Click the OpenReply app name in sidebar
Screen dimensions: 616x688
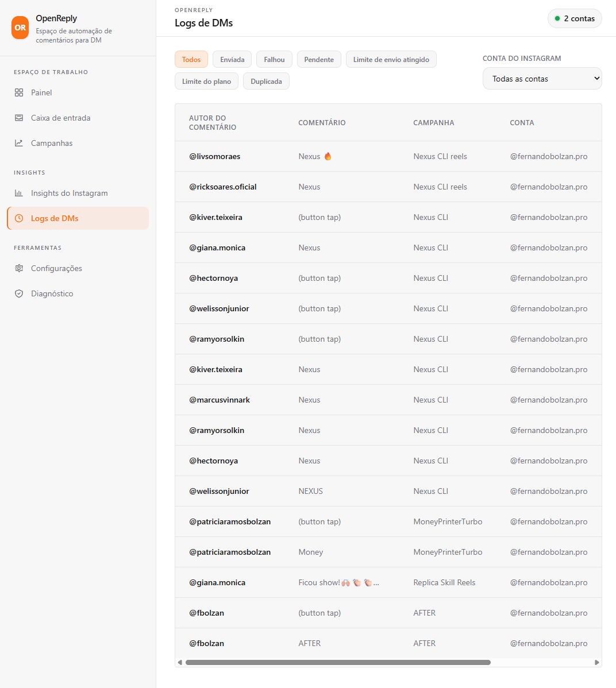tap(56, 18)
